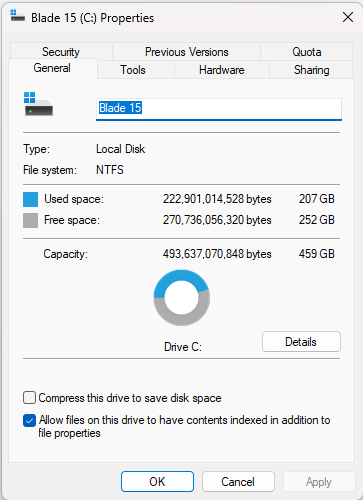The height and width of the screenshot is (500, 363).
Task: Confirm with the OK button
Action: [157, 481]
